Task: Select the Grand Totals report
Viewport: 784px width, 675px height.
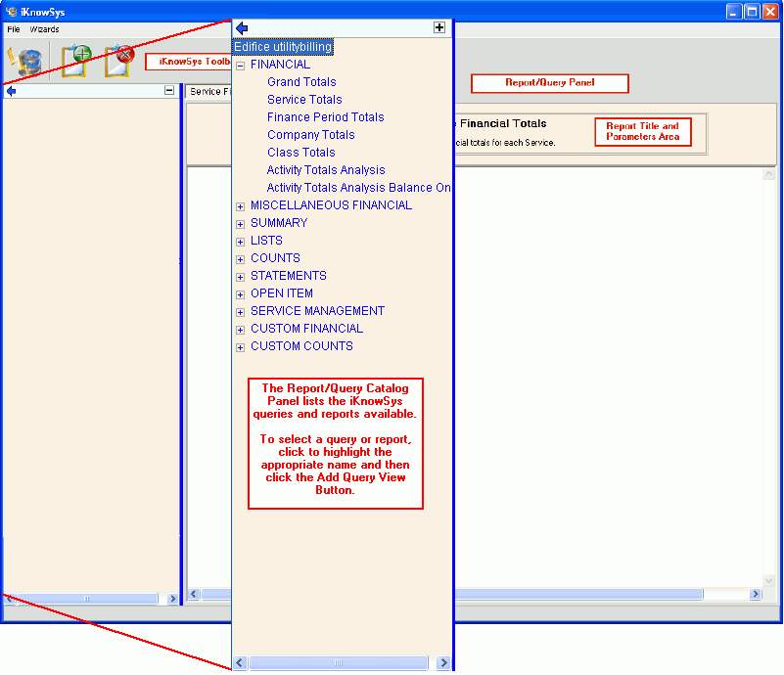Action: (301, 82)
